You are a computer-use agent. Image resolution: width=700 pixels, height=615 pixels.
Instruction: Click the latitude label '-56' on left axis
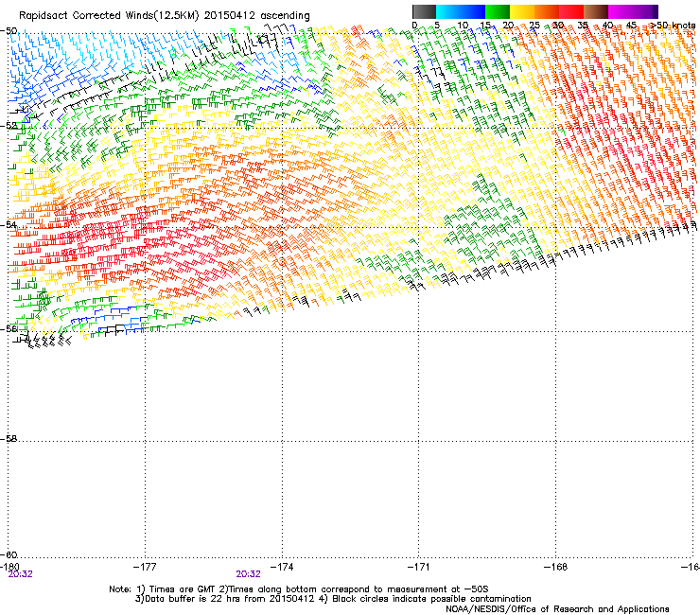click(9, 328)
